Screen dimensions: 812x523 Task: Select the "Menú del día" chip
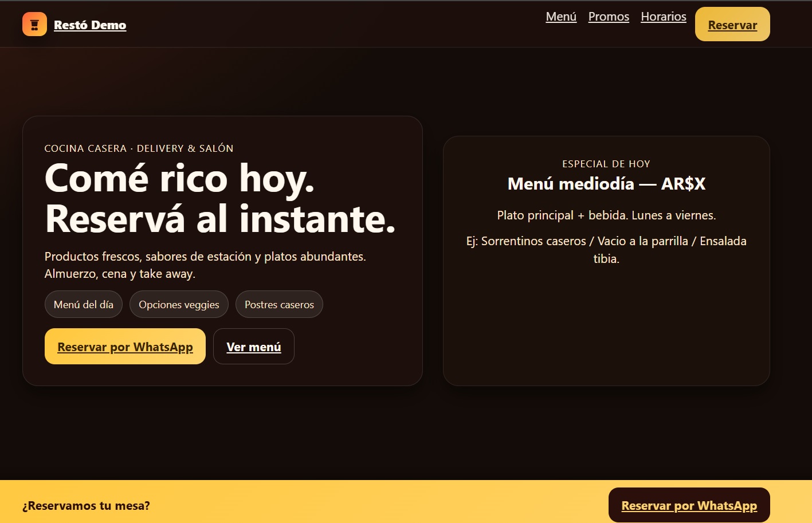83,304
